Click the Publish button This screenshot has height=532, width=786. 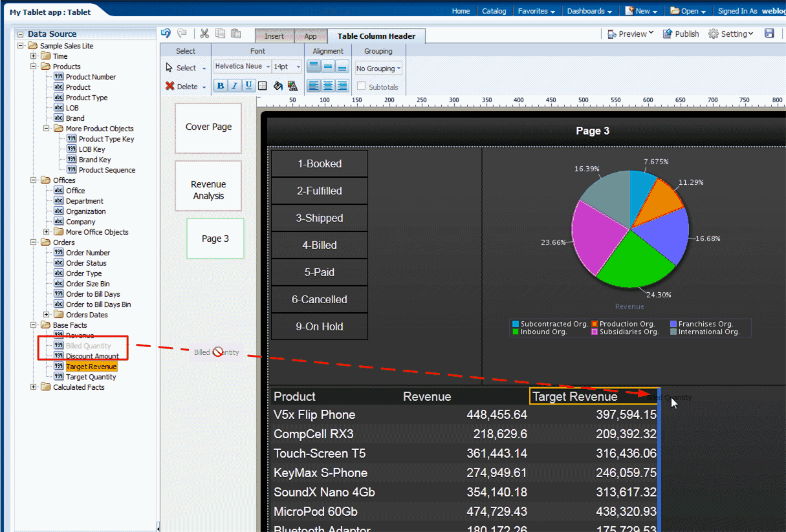click(x=681, y=34)
